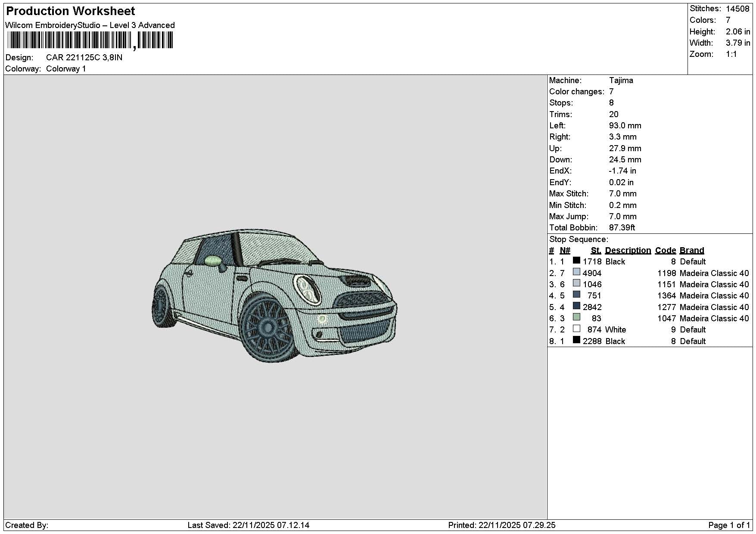Click the 'Brand' column header
This screenshot has height=534, width=756.
coord(692,251)
